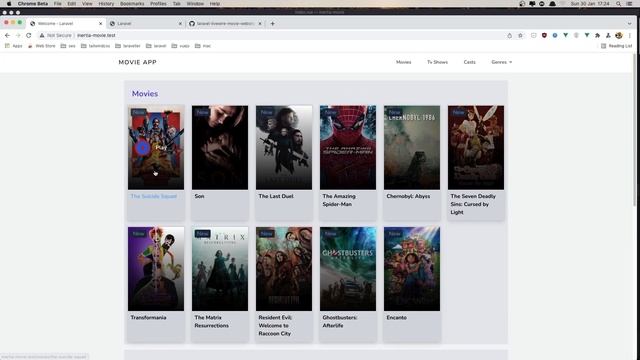
Task: Click the Resident Evil poster
Action: tap(284, 269)
